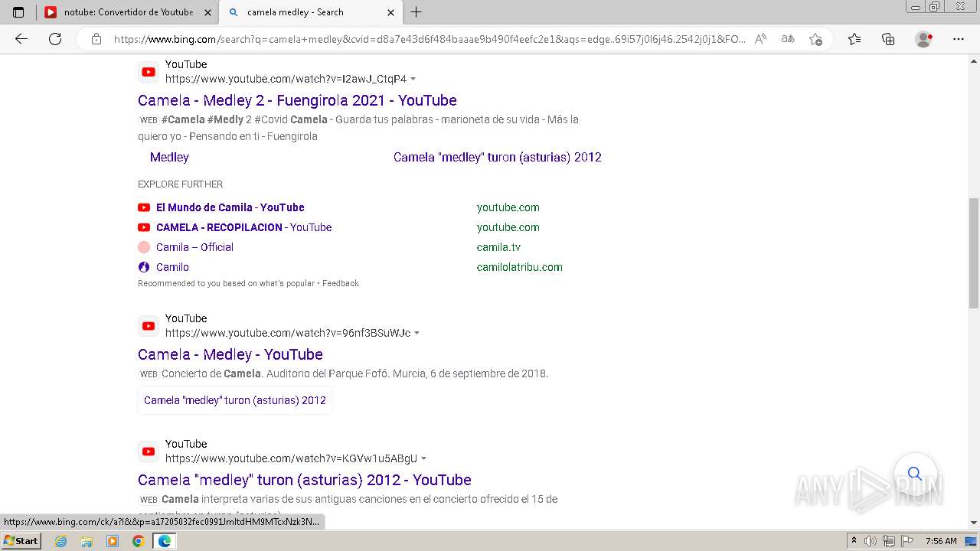Click the 7:56 AM clock
The width and height of the screenshot is (980, 551).
coord(941,541)
